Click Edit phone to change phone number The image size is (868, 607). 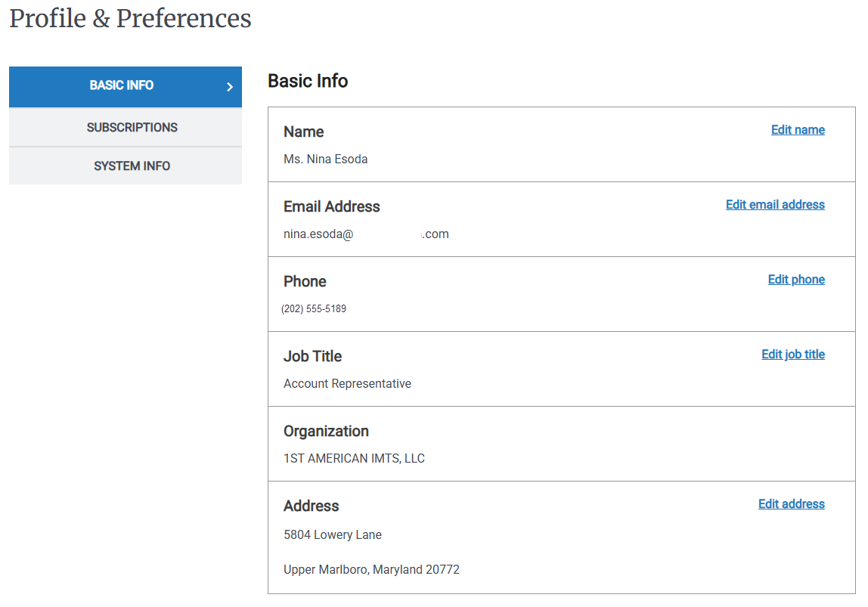(795, 279)
